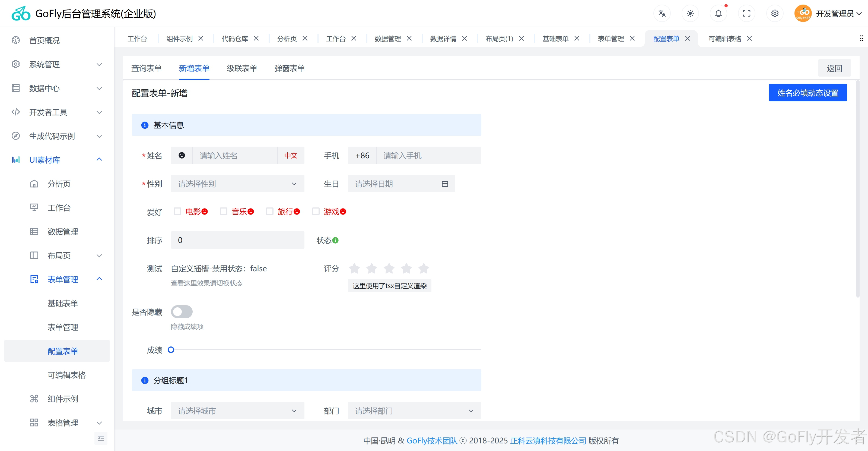Switch to the 级联表单 tab
The height and width of the screenshot is (451, 868).
(241, 68)
